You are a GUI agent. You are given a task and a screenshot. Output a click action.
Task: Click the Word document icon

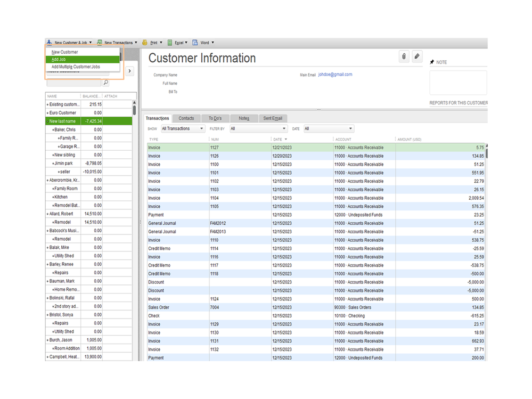tap(195, 43)
